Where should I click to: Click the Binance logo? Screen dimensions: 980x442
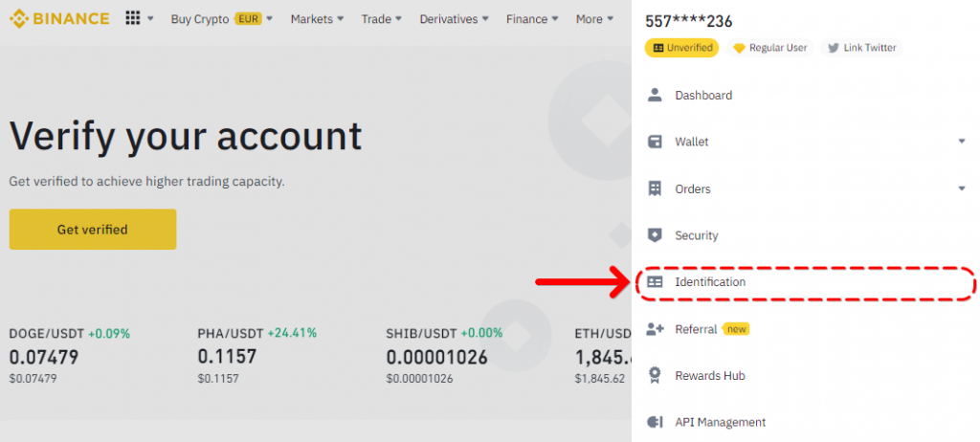(x=59, y=19)
